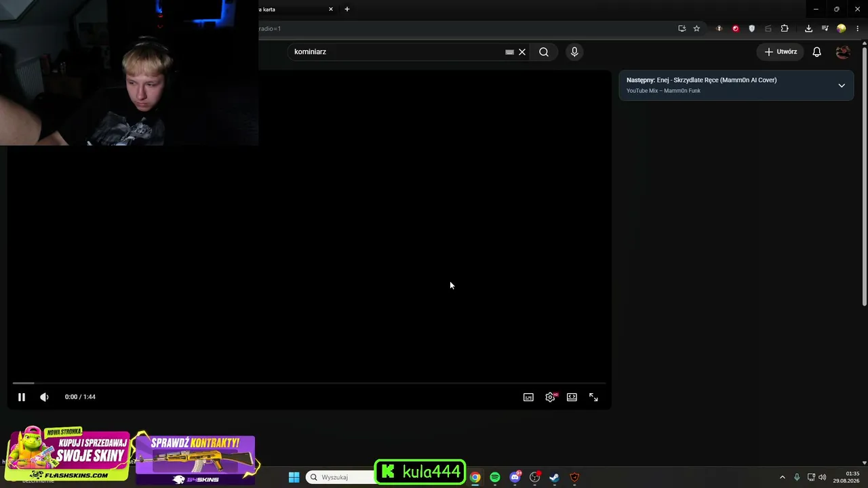Open the Chrome extensions puzzle menu
Image resolution: width=868 pixels, height=488 pixels.
coord(785,28)
